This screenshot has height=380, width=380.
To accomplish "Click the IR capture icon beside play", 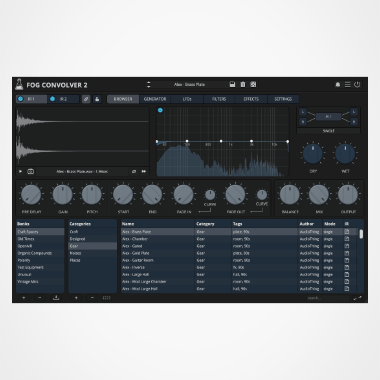I will [x=30, y=171].
